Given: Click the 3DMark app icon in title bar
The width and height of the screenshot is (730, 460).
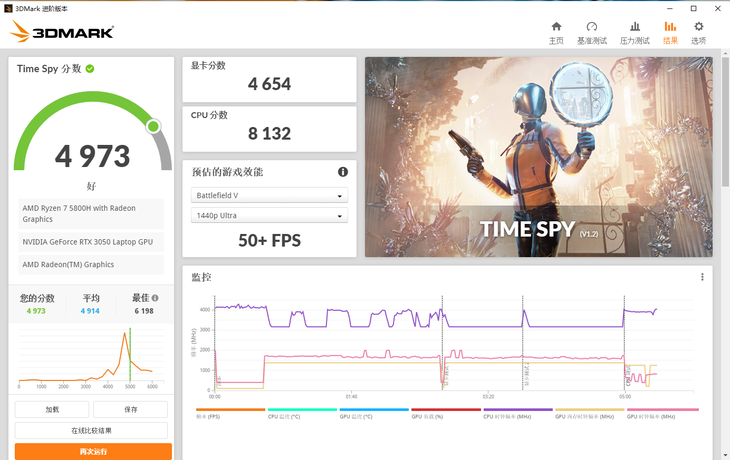Looking at the screenshot, I should pos(8,8).
